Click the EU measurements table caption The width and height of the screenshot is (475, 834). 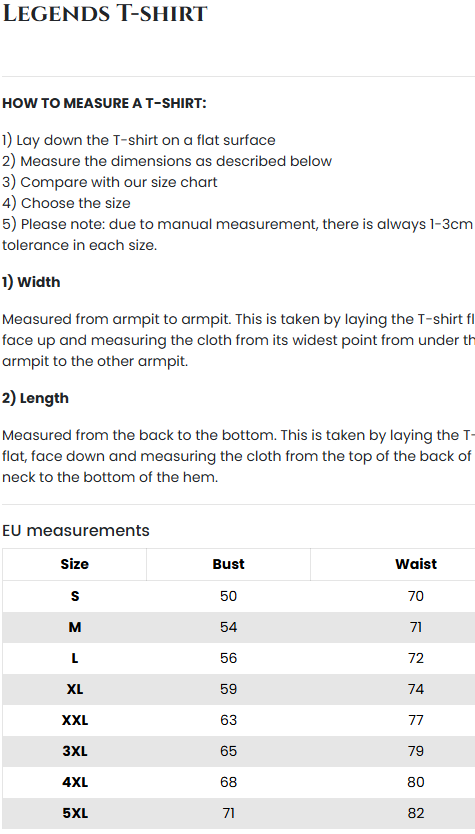pyautogui.click(x=76, y=531)
